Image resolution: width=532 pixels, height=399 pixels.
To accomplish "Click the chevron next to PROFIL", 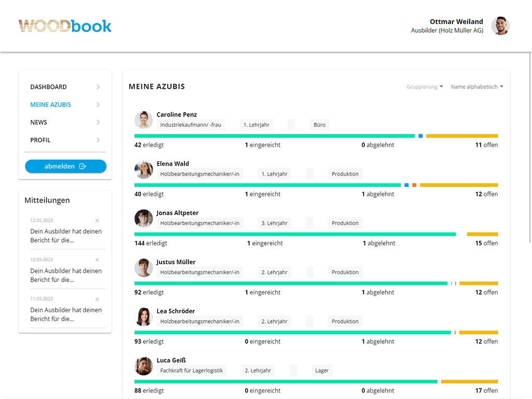I will (x=98, y=140).
